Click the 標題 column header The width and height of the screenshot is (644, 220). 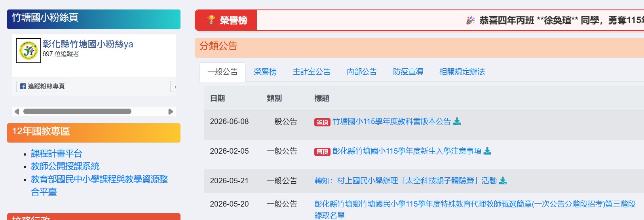pos(322,98)
